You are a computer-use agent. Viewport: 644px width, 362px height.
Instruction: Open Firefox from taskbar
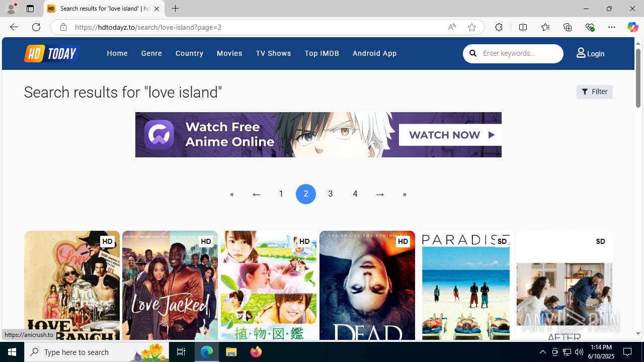point(256,352)
